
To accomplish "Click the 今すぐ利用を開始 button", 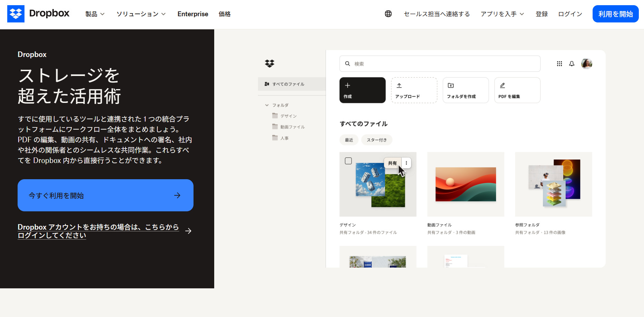I will tap(106, 195).
